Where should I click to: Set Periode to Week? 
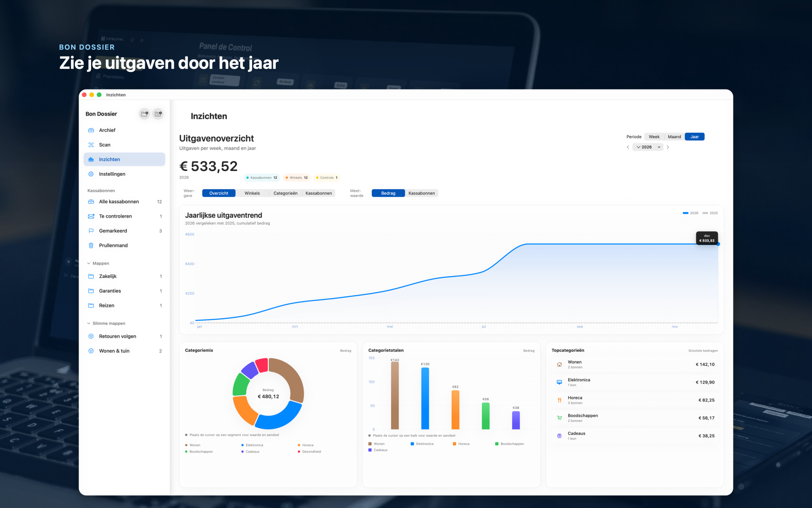tap(654, 136)
